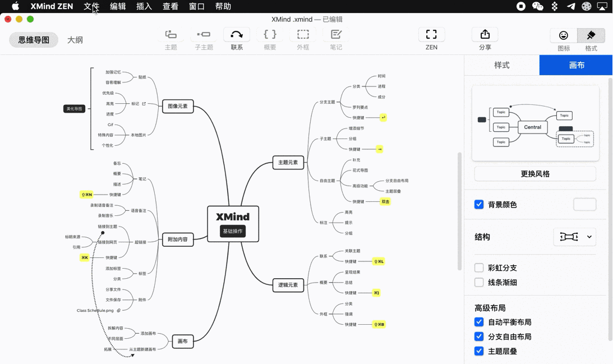Open the 插入 menu
Image resolution: width=613 pixels, height=364 pixels.
pyautogui.click(x=144, y=6)
